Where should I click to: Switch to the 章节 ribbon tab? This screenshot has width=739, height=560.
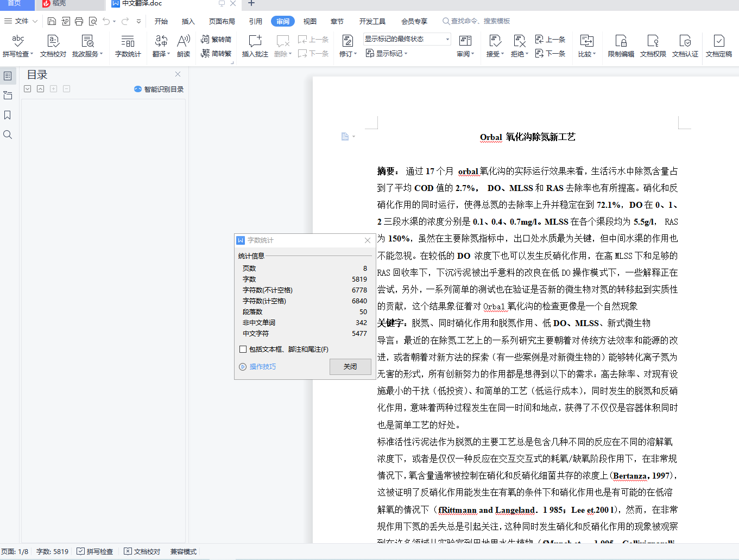click(x=337, y=21)
